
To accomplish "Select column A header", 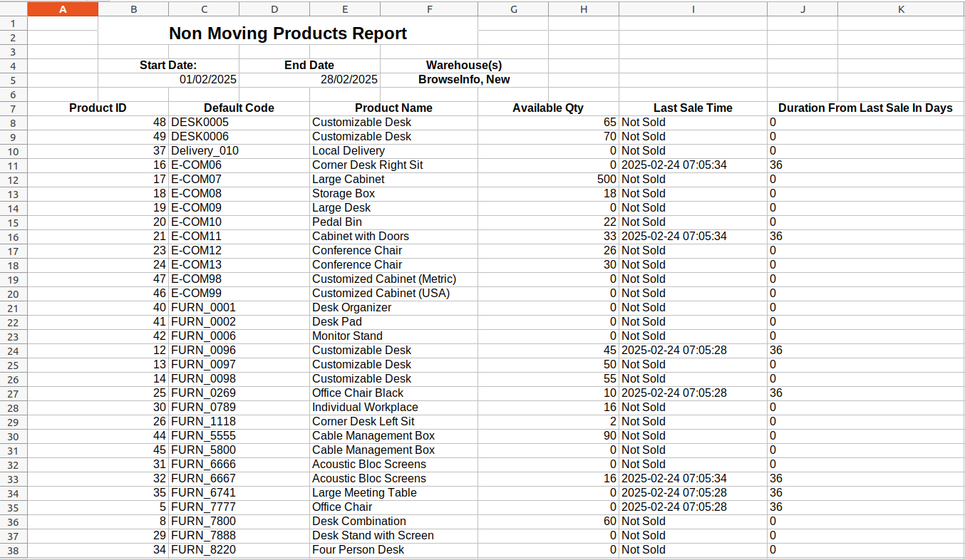I will click(63, 9).
